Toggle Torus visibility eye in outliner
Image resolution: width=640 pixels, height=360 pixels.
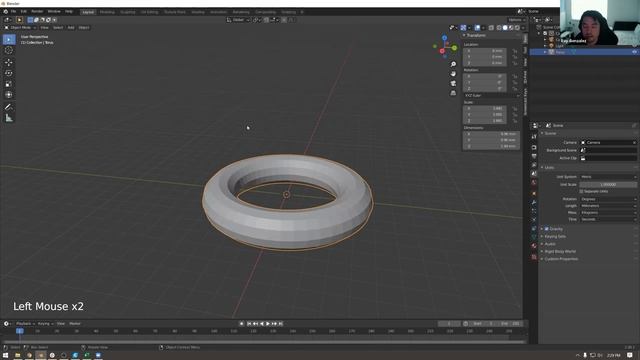coord(634,52)
